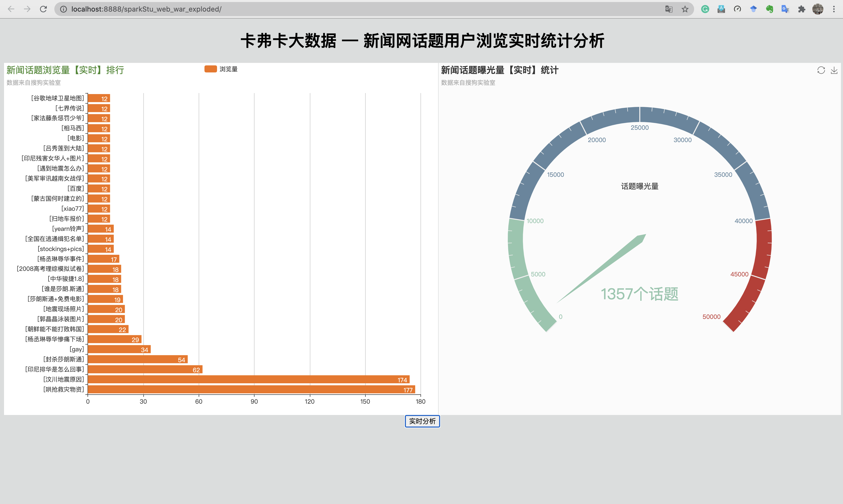843x504 pixels.
Task: Open the Google Translate extension
Action: point(785,9)
